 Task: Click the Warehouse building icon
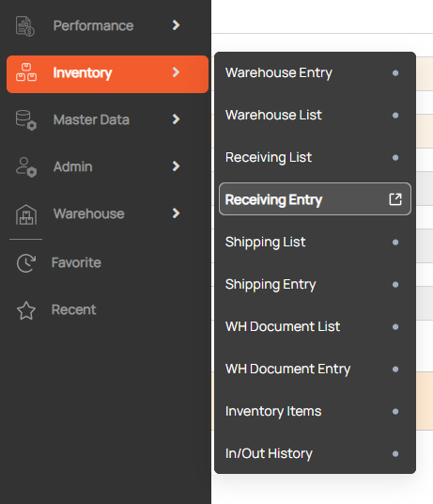tap(26, 214)
